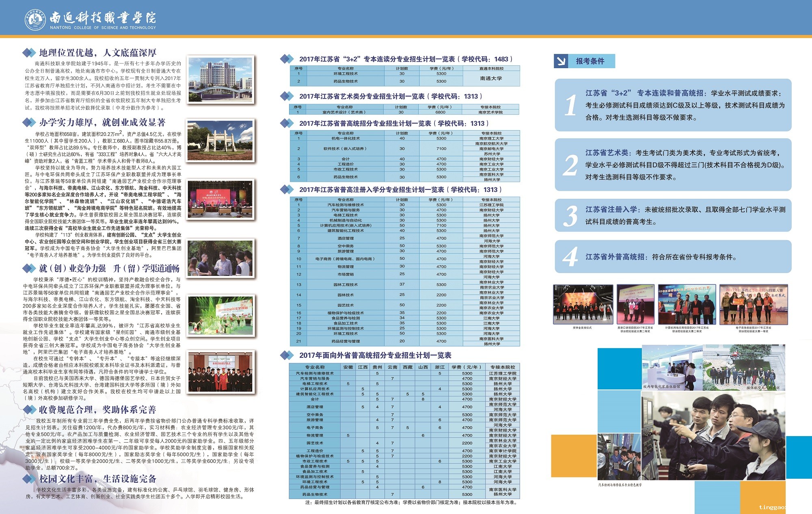Click the 南通大学 cell in 3+2 table
The height and width of the screenshot is (514, 812).
coord(491,78)
